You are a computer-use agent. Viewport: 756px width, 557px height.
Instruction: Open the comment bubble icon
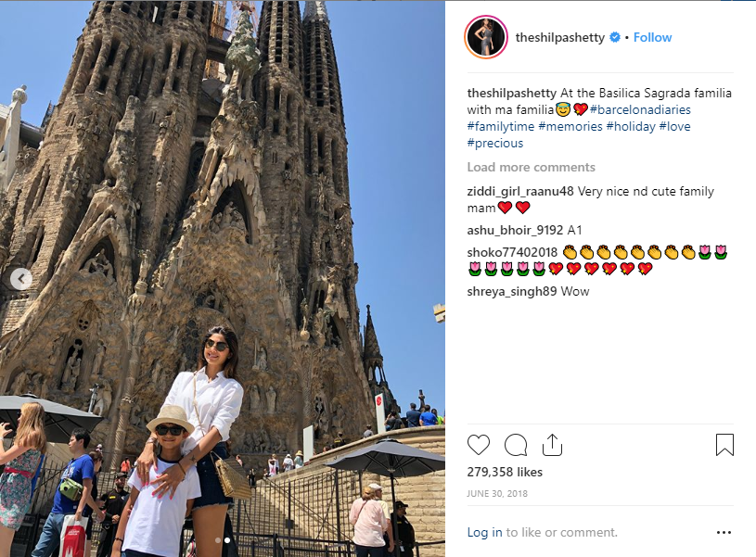(516, 445)
